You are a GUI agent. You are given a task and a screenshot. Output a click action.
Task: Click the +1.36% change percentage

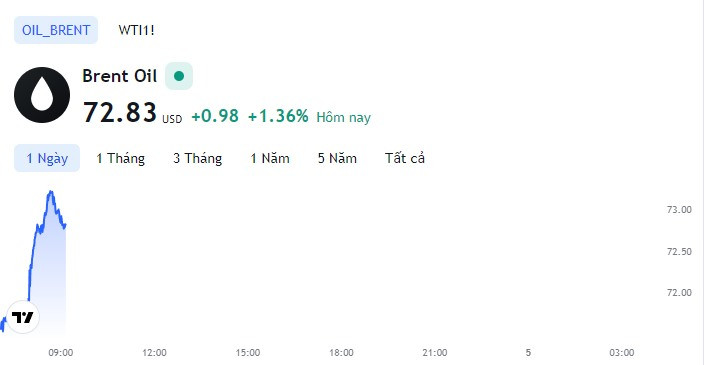tap(278, 116)
